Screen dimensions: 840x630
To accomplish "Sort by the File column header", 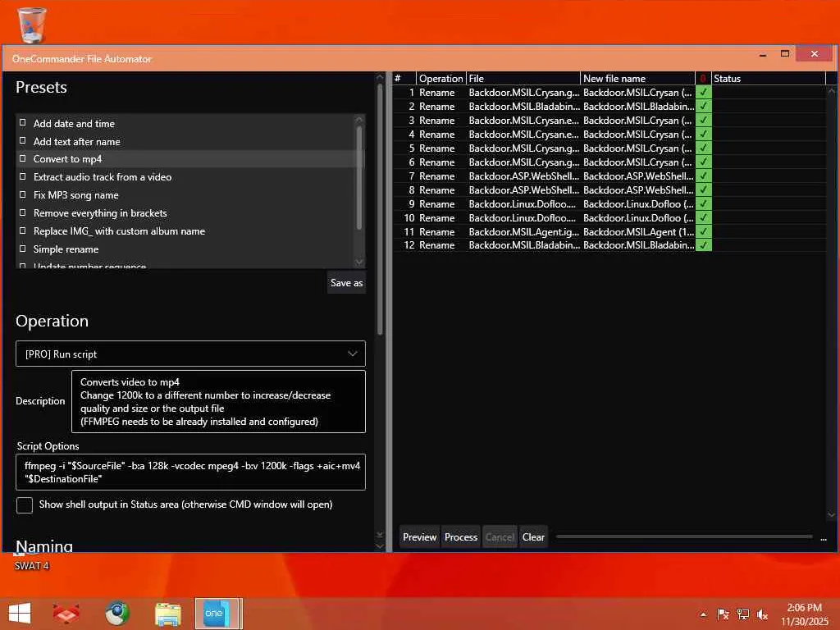I will 523,78.
